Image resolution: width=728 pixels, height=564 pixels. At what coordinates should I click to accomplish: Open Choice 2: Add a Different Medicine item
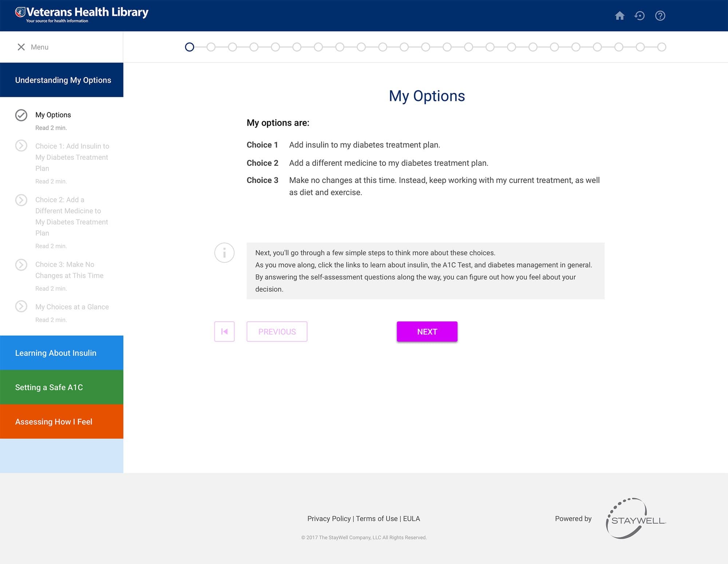[72, 216]
